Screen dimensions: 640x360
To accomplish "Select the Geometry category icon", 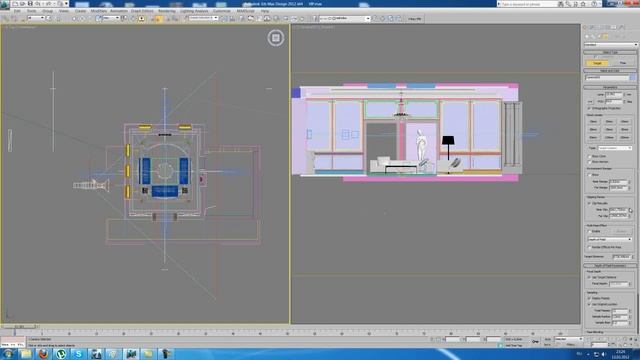I will [587, 36].
